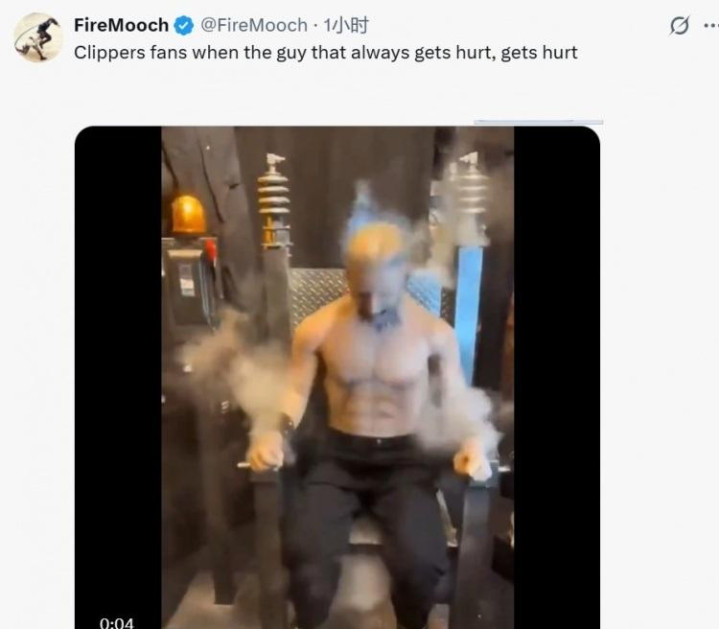This screenshot has height=629, width=719.
Task: Open the @FireMooch handle link
Action: [x=254, y=25]
